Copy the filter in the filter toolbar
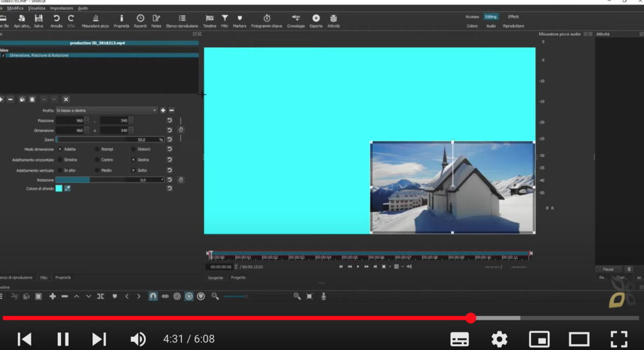This screenshot has width=644, height=350. 22,99
